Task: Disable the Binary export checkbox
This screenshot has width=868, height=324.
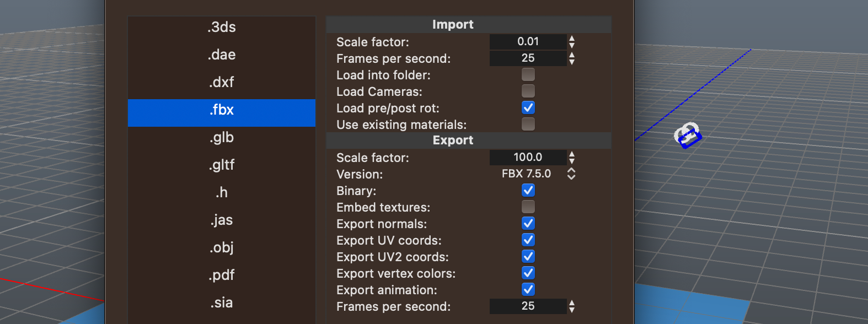Action: click(528, 190)
